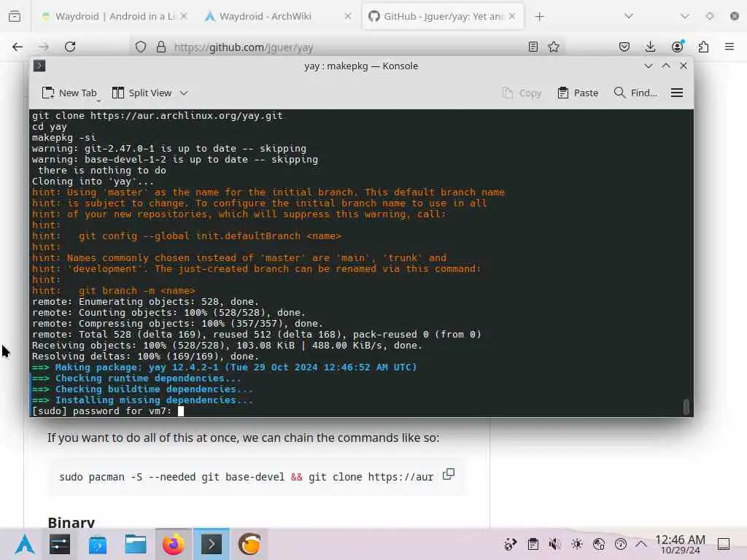Open Firefox View recent browsing icon
This screenshot has height=560, width=747.
15,16
